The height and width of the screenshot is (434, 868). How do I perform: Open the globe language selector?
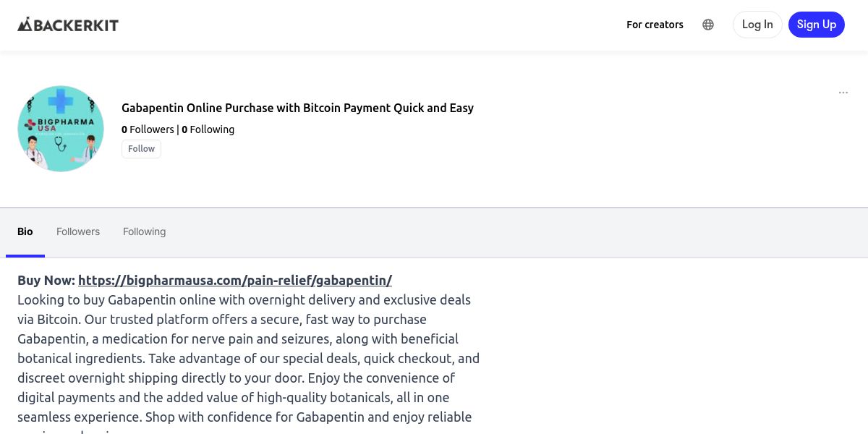(708, 25)
